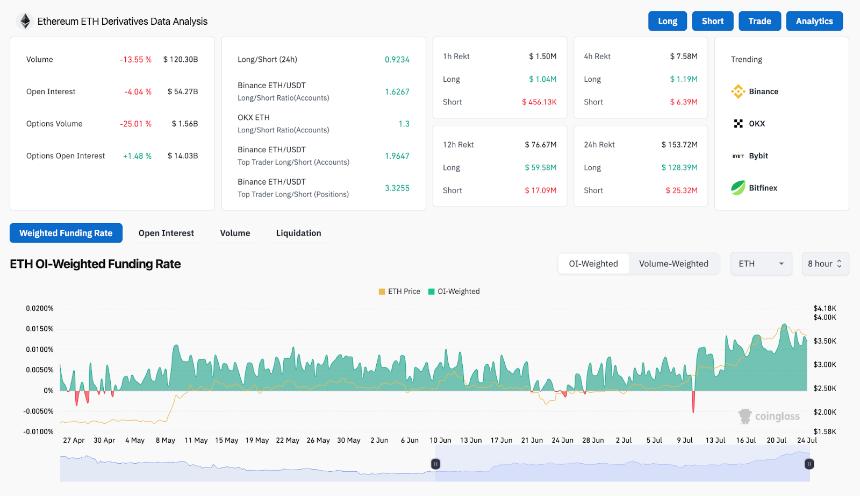
Task: Toggle ETH Price series in chart legend
Action: (399, 291)
